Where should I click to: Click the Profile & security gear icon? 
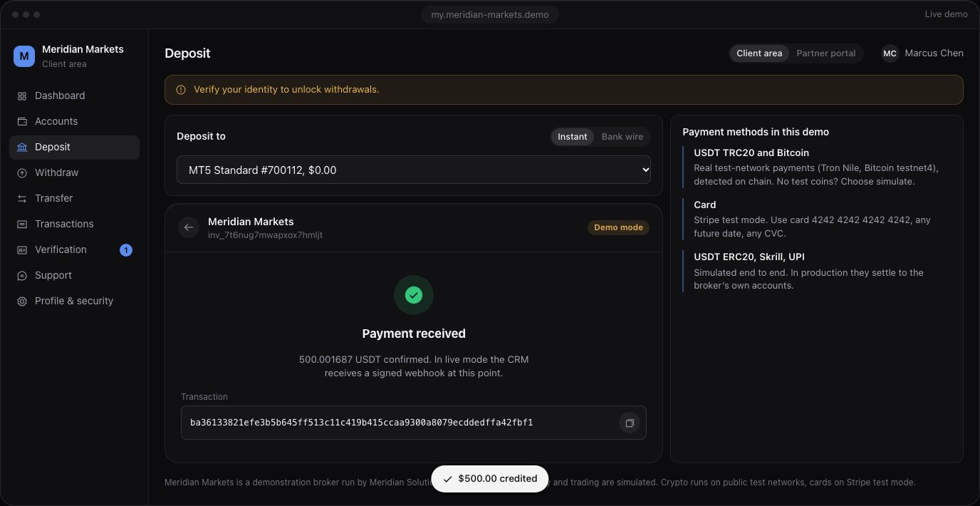click(x=22, y=301)
